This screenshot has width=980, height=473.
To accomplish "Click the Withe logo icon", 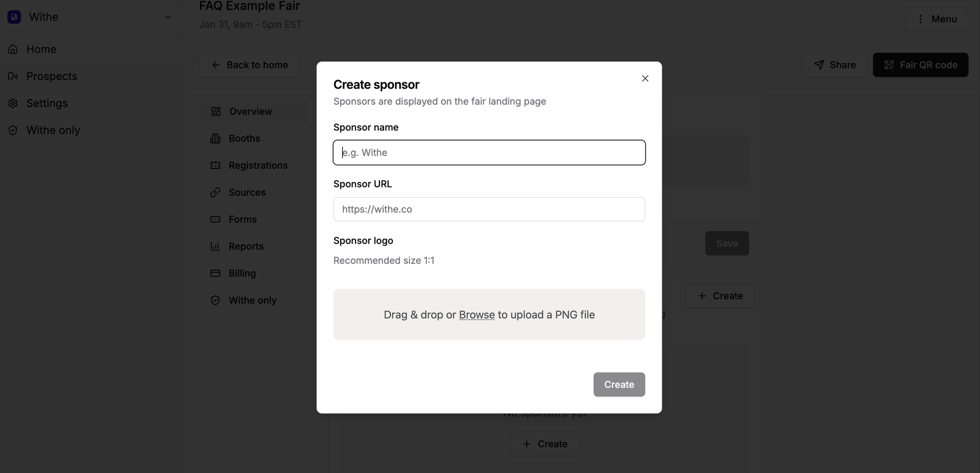I will click(14, 17).
